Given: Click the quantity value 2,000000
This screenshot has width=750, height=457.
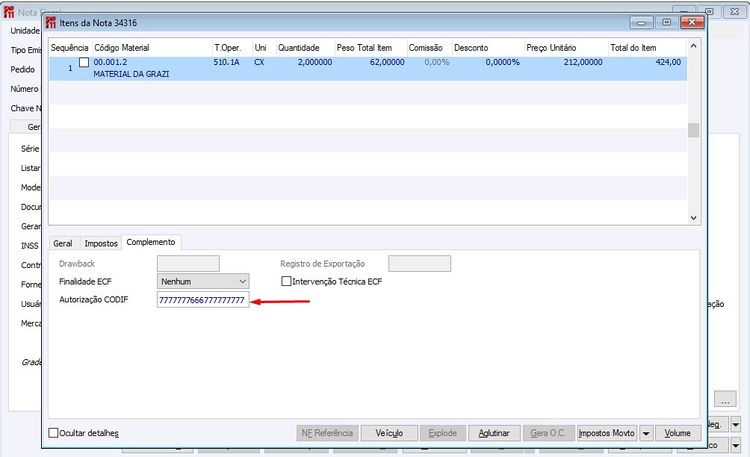Looking at the screenshot, I should click(x=315, y=62).
